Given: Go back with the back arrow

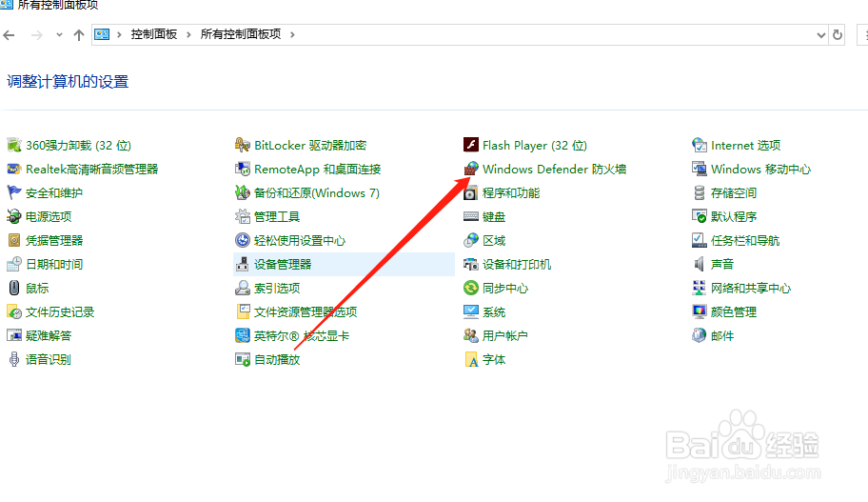Looking at the screenshot, I should [x=9, y=35].
